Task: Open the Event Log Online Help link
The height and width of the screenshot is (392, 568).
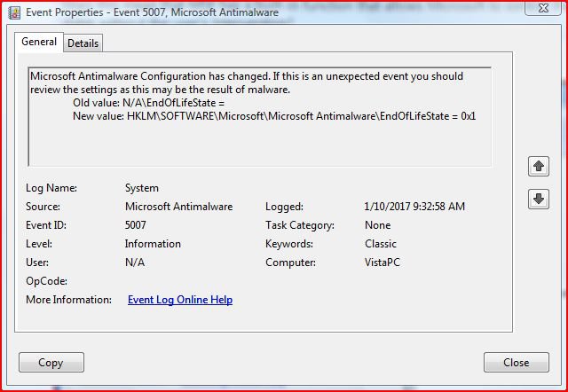Action: (x=180, y=300)
